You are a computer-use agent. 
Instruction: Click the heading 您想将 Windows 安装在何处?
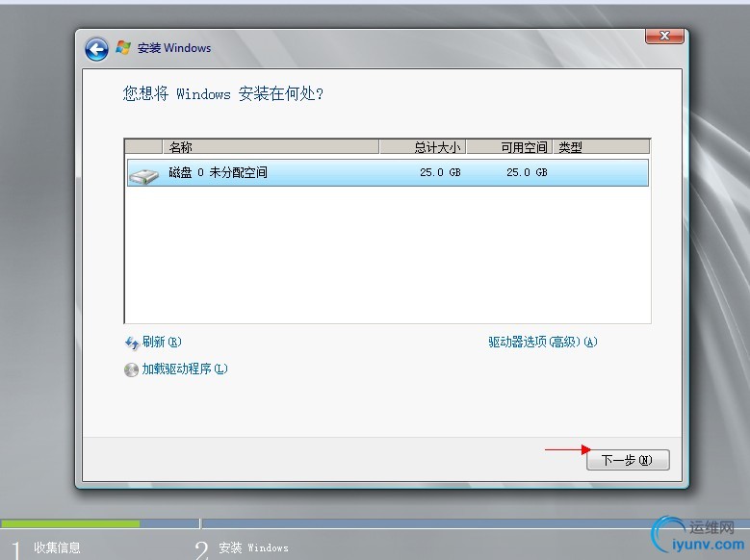tap(223, 93)
